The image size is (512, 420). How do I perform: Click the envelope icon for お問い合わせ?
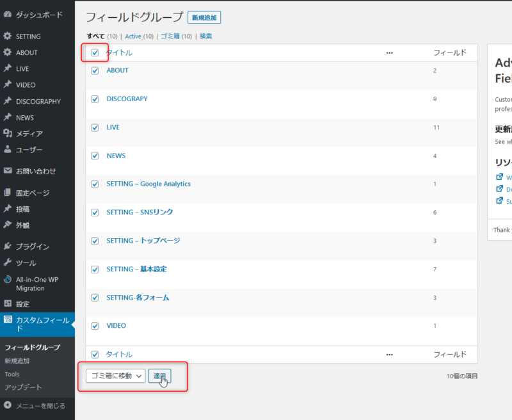click(x=8, y=171)
